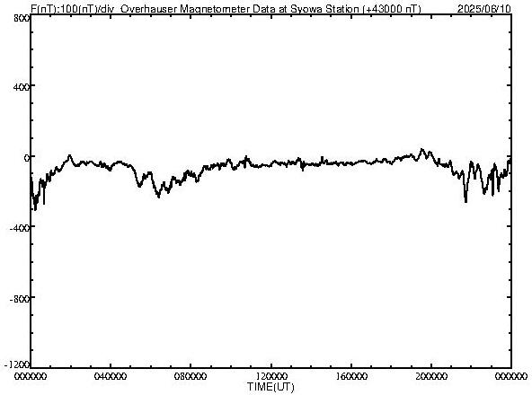Select the 120000 time tick label
This screenshot has height=395, width=532.
271,376
